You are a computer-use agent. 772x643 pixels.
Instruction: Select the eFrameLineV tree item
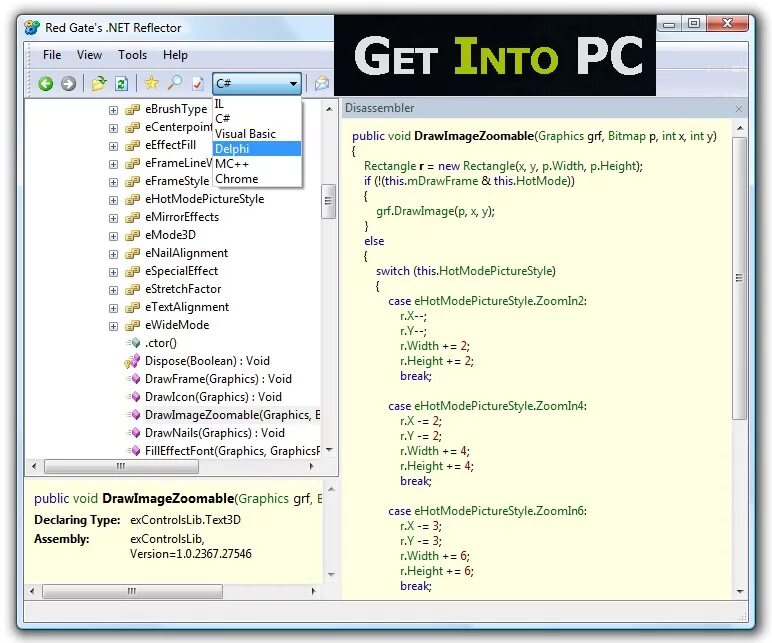(178, 163)
